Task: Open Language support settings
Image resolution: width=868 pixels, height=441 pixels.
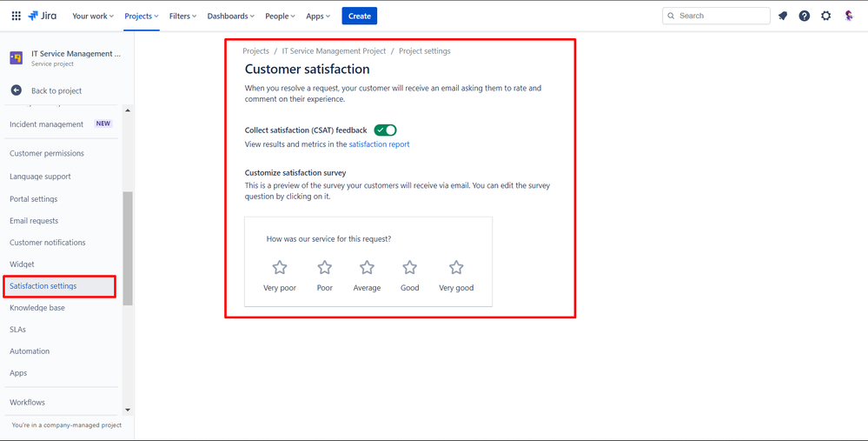Action: pyautogui.click(x=41, y=177)
